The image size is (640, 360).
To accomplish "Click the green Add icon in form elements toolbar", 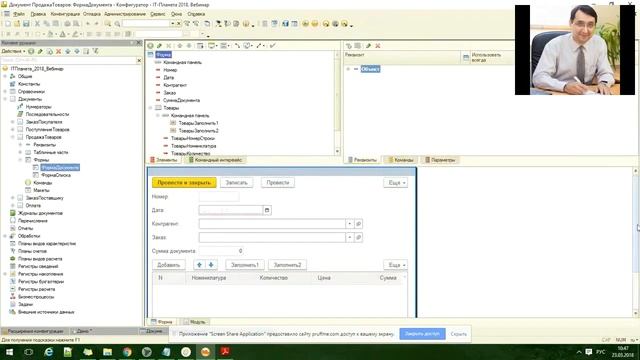I will [150, 46].
